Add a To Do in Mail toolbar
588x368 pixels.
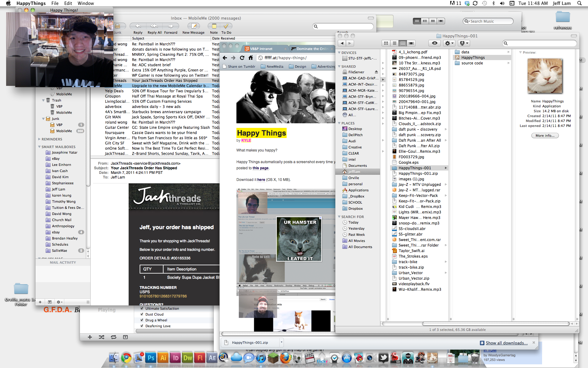tap(226, 26)
